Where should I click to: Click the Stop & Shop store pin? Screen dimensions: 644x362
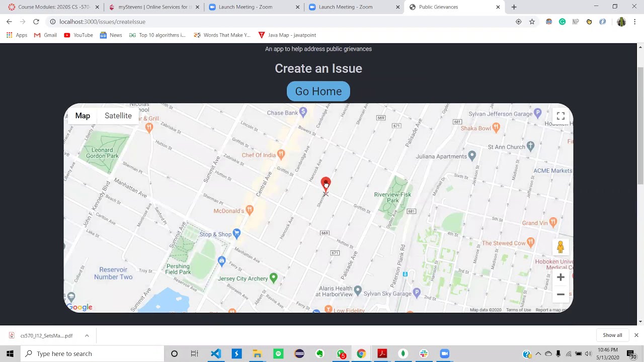click(x=236, y=234)
